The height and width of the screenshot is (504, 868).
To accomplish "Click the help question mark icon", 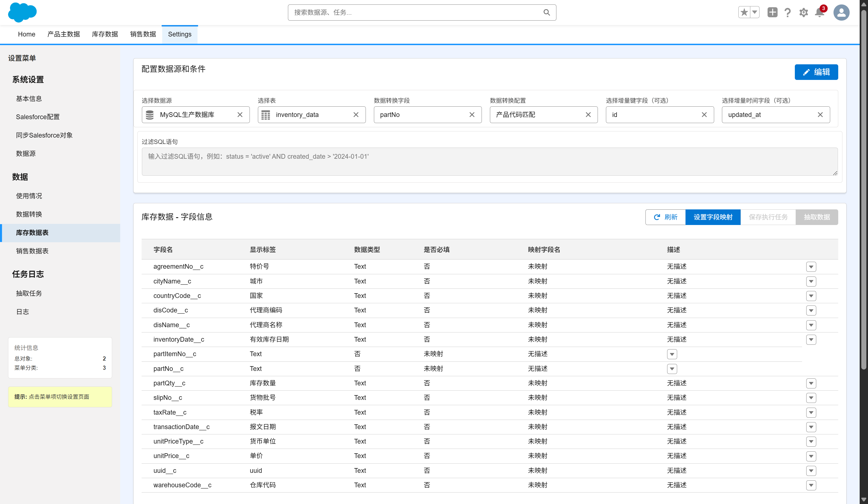I will click(x=787, y=13).
